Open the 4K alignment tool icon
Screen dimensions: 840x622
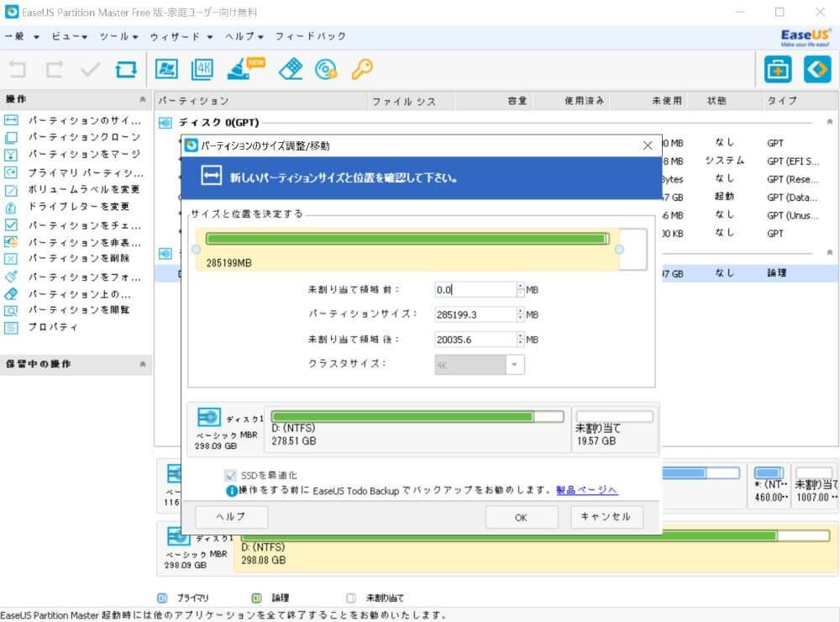202,69
